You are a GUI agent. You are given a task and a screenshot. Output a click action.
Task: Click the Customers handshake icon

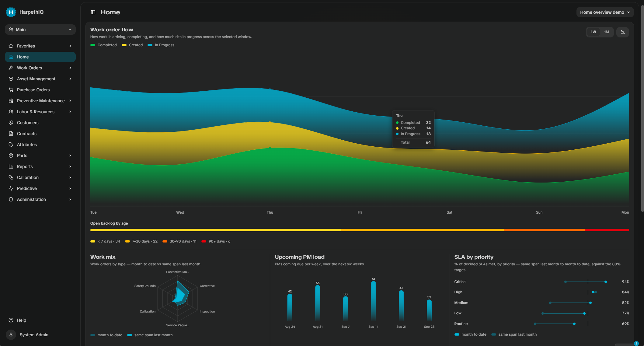[11, 123]
